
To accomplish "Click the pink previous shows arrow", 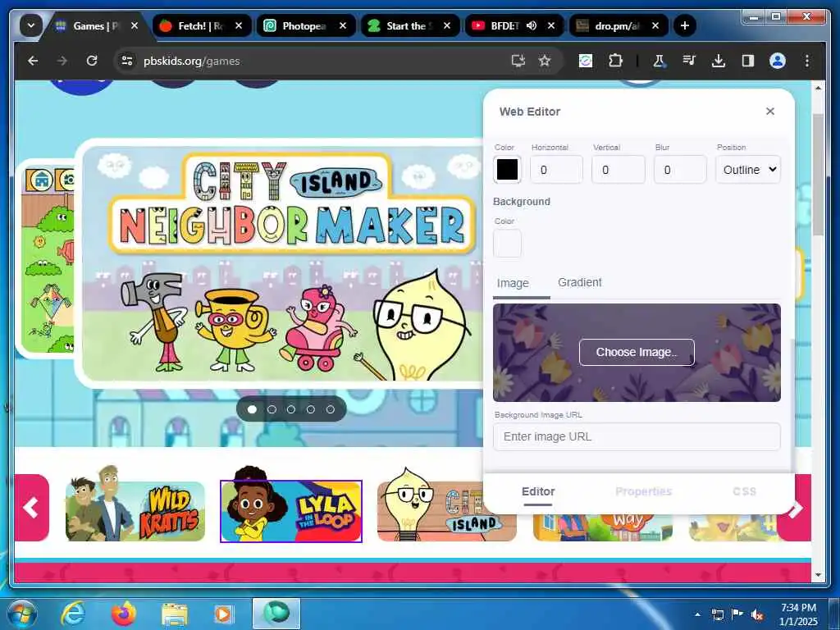I will (32, 507).
